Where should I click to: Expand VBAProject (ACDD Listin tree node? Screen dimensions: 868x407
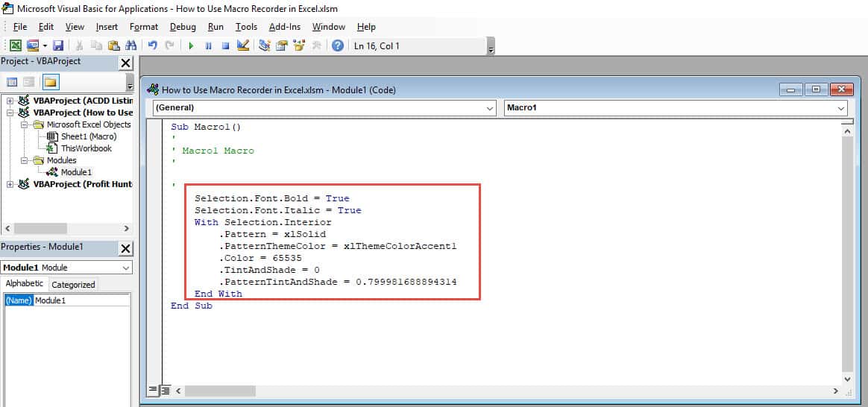point(10,101)
